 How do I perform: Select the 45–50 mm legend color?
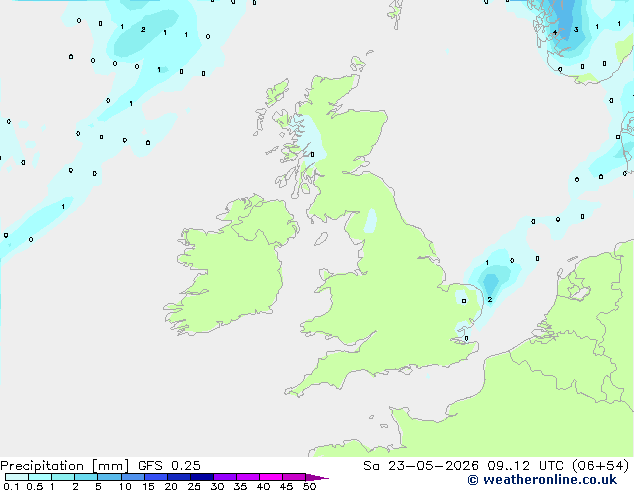click(x=294, y=477)
